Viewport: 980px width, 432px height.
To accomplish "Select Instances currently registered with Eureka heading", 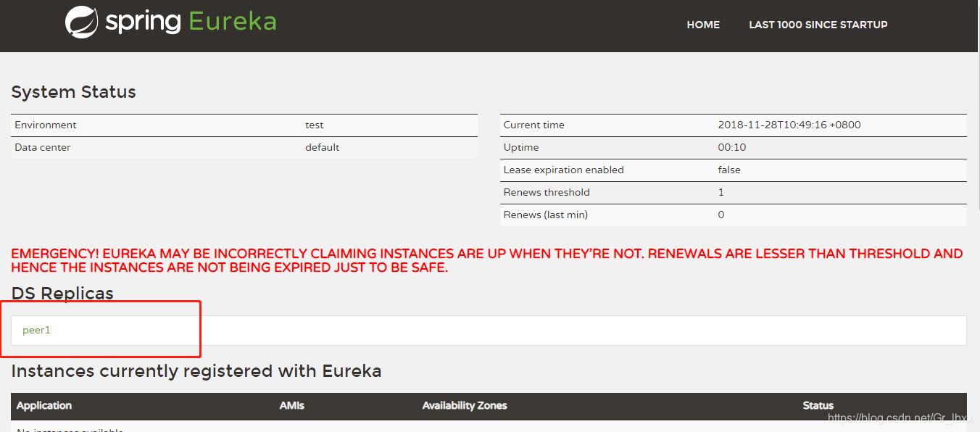I will coord(196,371).
